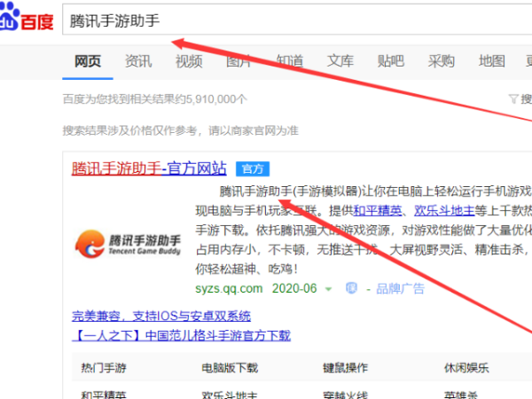Viewport: 532px width, 399px height.
Task: Click the blue shield icon before 品牌广告
Action: (351, 288)
